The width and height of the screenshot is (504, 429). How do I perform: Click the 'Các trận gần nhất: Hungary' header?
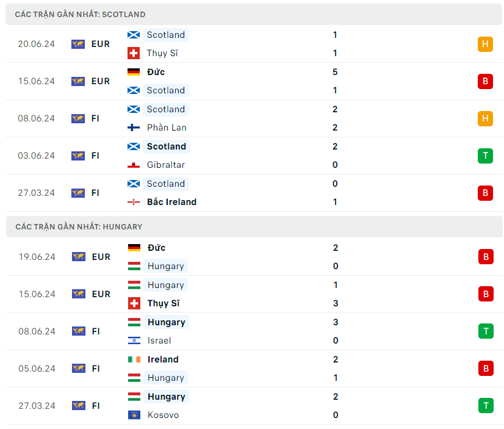click(79, 226)
